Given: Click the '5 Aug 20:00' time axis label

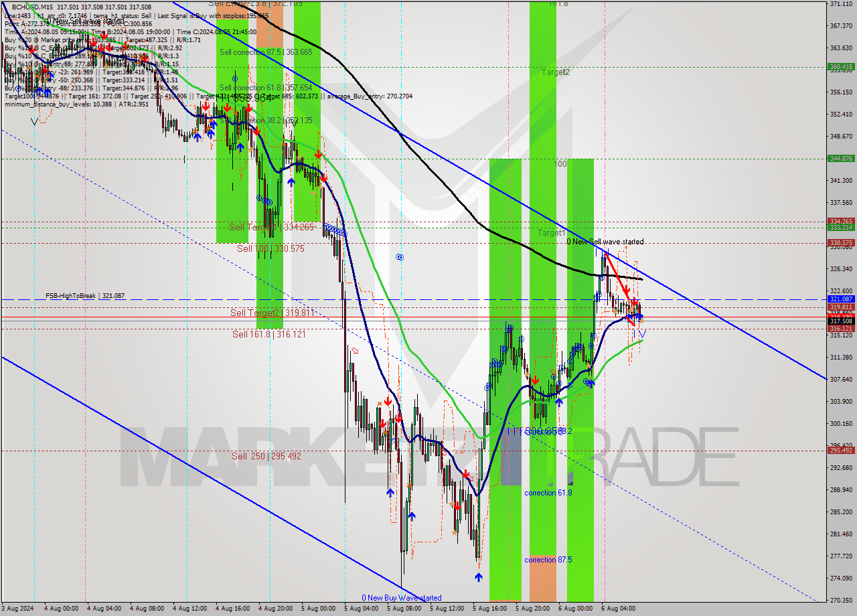Looking at the screenshot, I should (532, 609).
